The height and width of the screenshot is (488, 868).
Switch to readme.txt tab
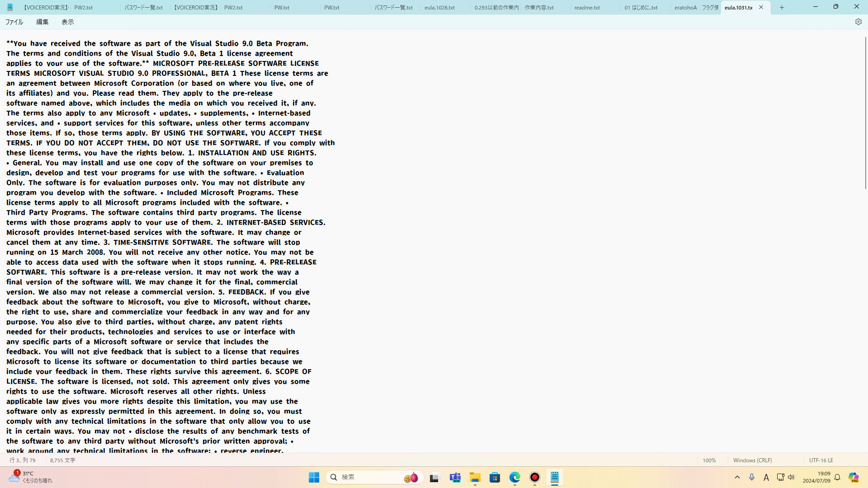coord(587,7)
